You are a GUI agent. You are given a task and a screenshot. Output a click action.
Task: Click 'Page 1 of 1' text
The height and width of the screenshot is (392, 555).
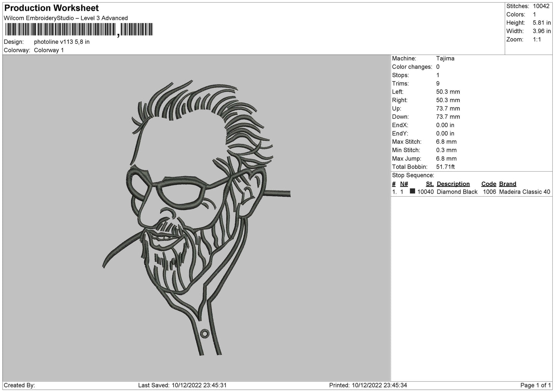[x=535, y=385]
